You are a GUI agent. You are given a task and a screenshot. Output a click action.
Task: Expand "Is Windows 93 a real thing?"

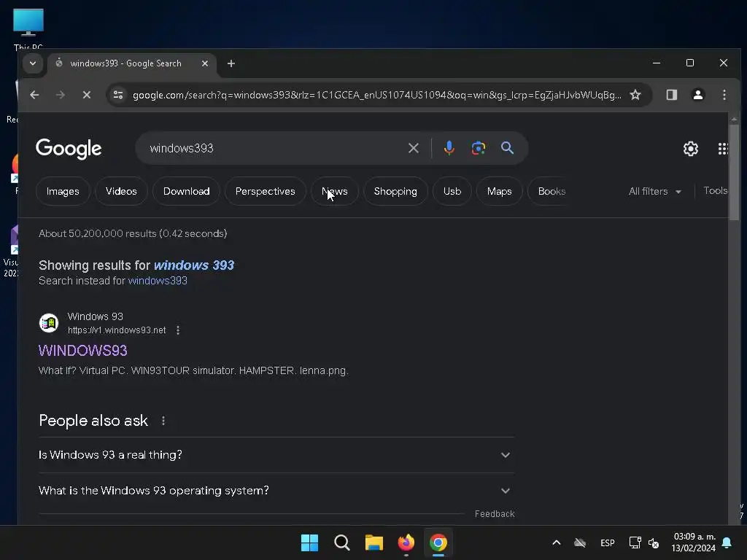pos(276,455)
